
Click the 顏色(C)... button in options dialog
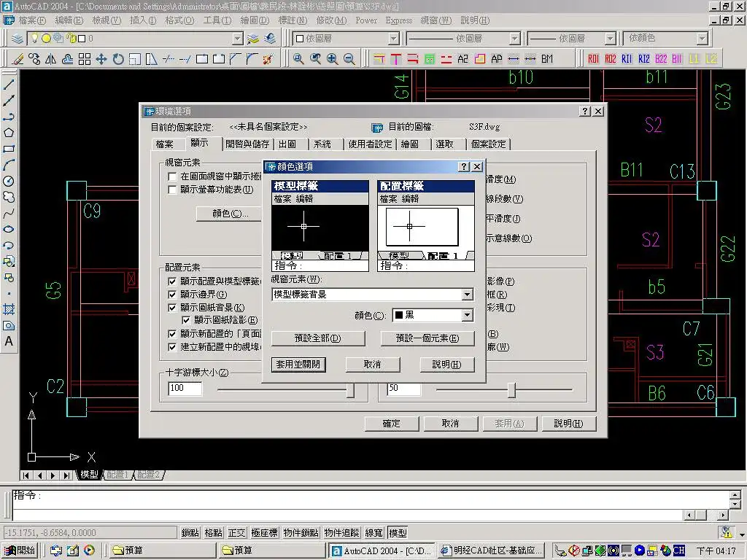[230, 214]
